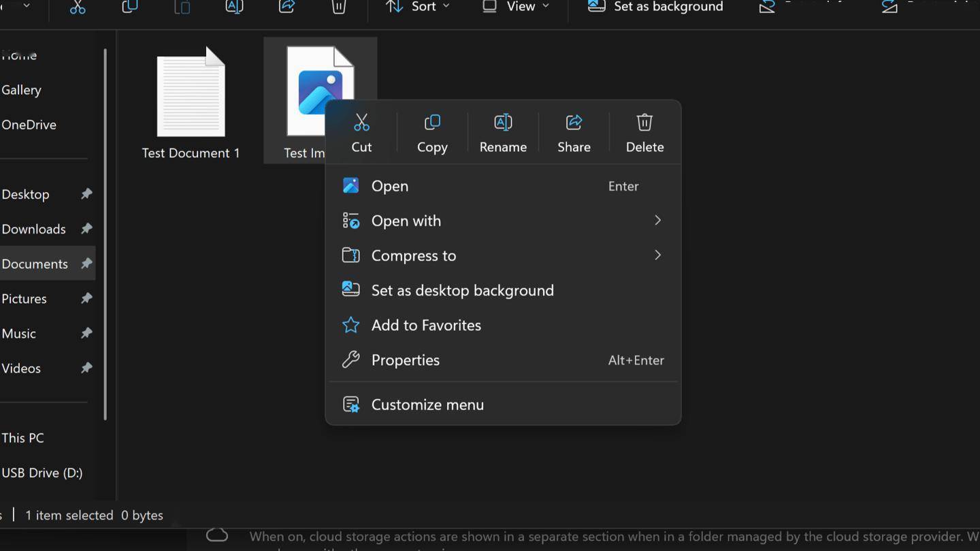Click the Copy icon in the top toolbar

(x=129, y=7)
